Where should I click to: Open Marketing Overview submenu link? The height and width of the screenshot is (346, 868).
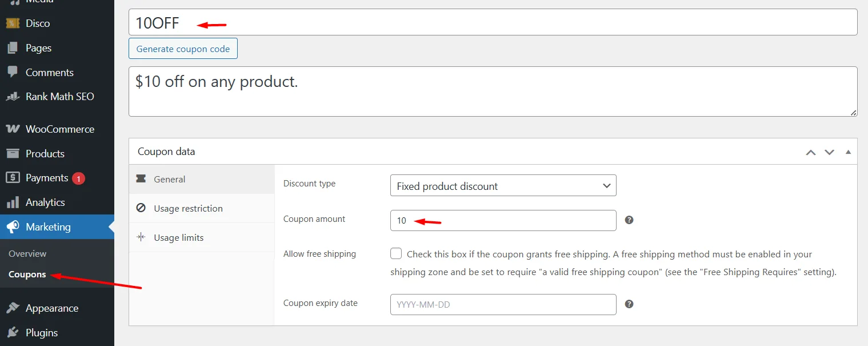pos(27,253)
